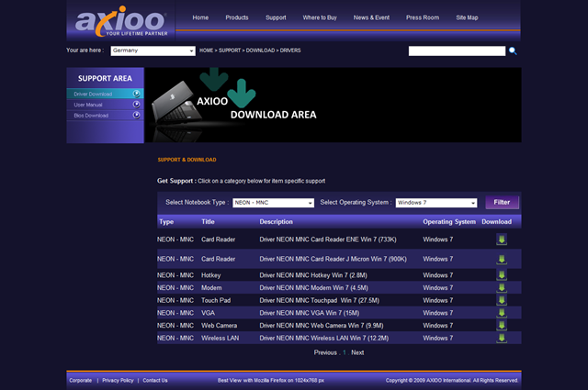The width and height of the screenshot is (588, 390).
Task: Download the VGA Win 7 driver
Action: coord(502,313)
